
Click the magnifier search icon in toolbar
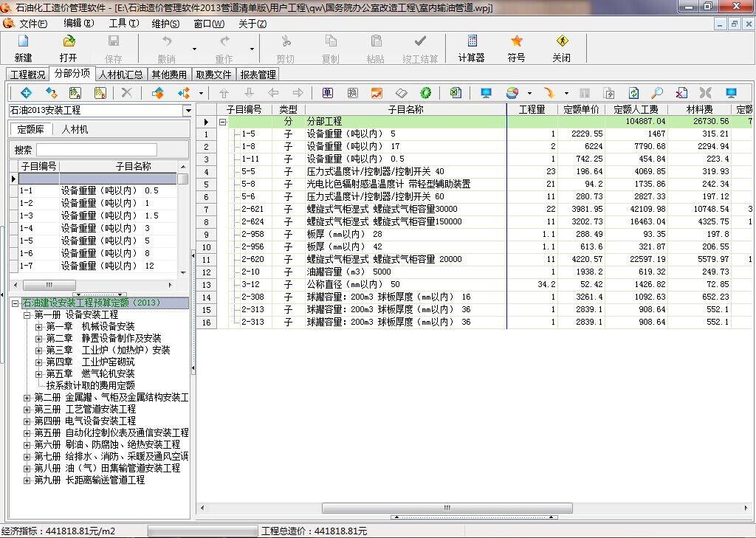(657, 92)
